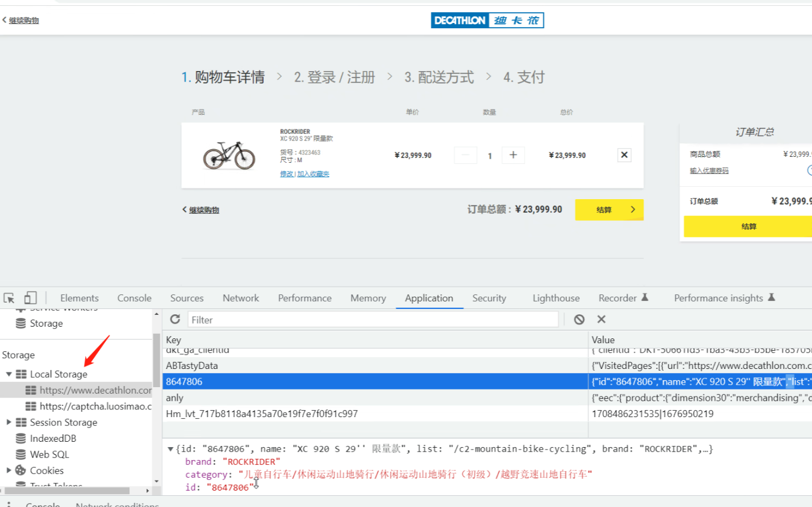This screenshot has height=507, width=812.
Task: Click the Value column header
Action: pos(700,340)
